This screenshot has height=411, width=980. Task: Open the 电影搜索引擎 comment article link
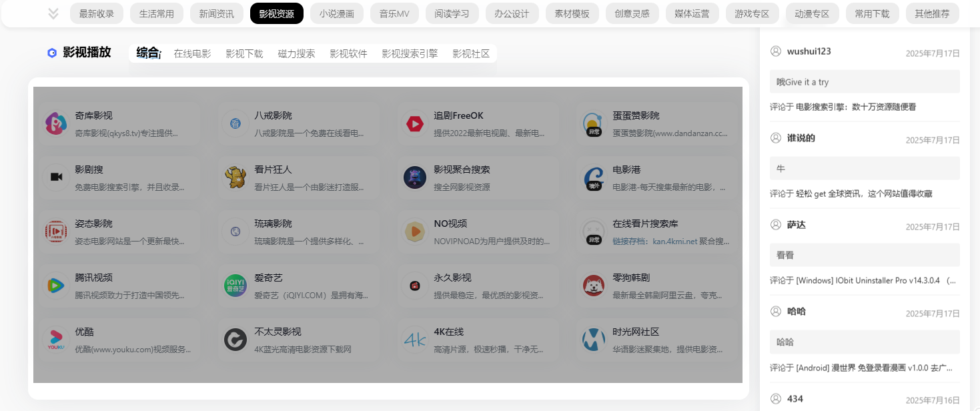[856, 107]
